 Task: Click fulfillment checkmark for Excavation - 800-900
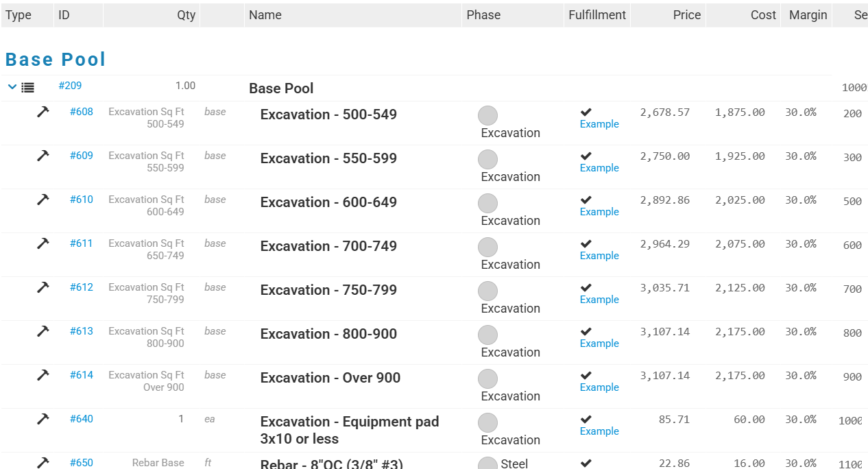[x=586, y=332]
